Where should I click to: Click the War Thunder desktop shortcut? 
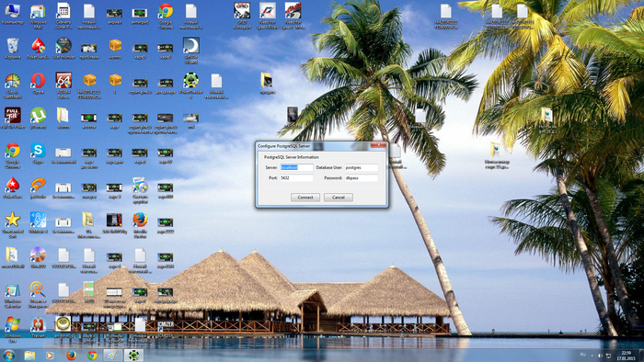[x=63, y=49]
